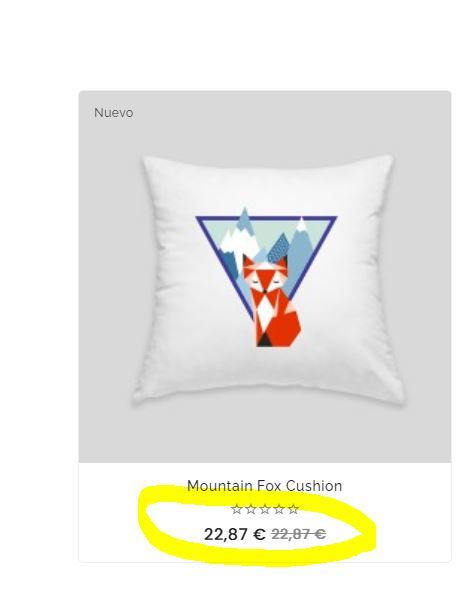Click the dotted blue patterned mountain
473x607 pixels.
tap(278, 249)
